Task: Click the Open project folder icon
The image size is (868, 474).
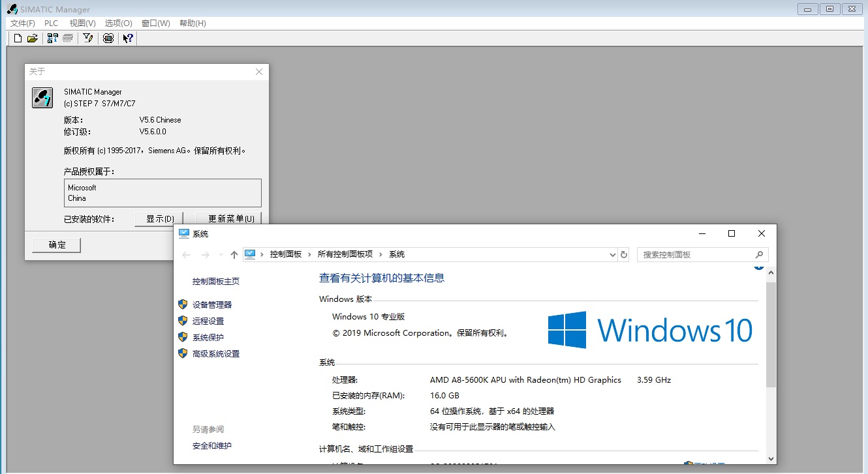Action: pyautogui.click(x=33, y=38)
